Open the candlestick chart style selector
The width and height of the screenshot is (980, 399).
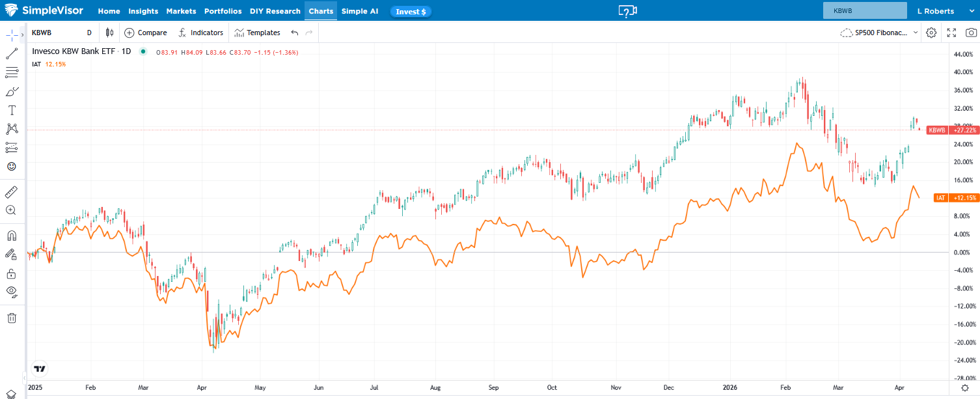pos(109,33)
